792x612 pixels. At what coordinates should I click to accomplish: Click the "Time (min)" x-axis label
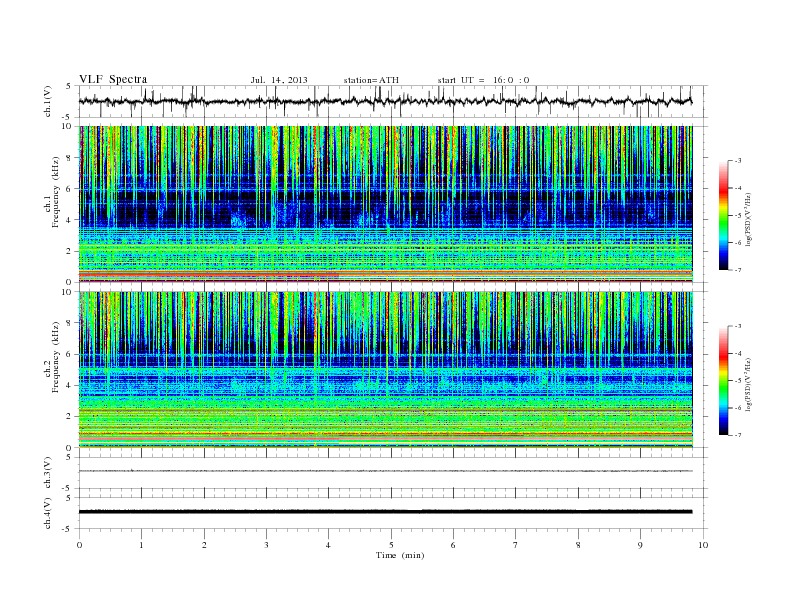[400, 555]
